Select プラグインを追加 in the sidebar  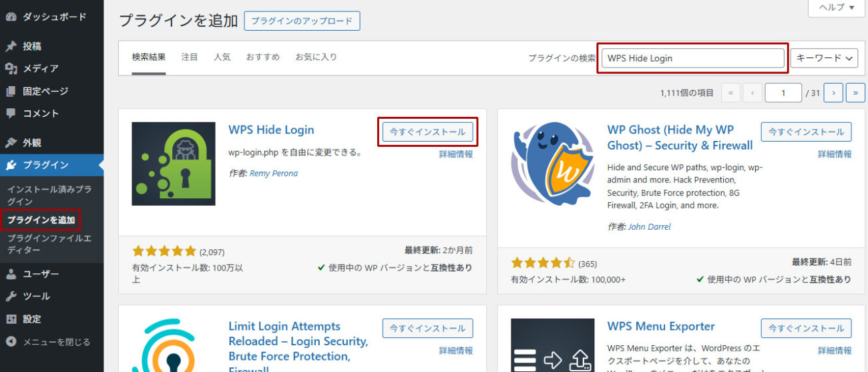coord(41,220)
